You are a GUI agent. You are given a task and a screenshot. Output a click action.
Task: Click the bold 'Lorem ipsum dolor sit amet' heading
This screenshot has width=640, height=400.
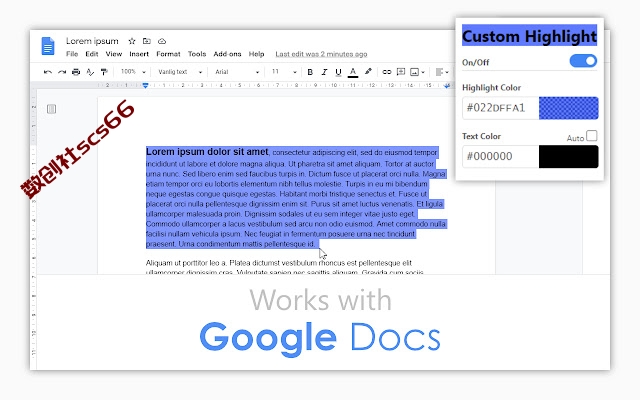207,151
